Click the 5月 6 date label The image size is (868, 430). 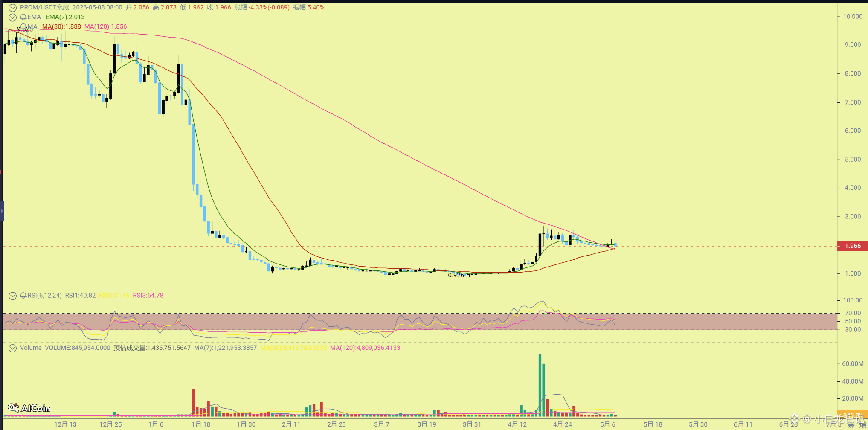tap(608, 424)
